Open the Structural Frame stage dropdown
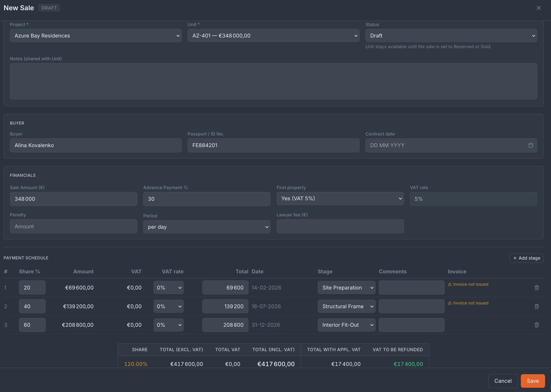Screen dimensions: 551x392 click(346, 306)
